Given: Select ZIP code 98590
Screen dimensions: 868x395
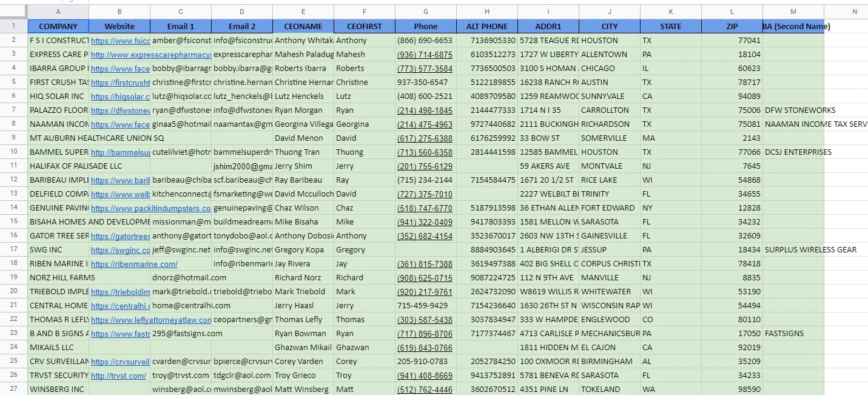Looking at the screenshot, I should pyautogui.click(x=732, y=390).
